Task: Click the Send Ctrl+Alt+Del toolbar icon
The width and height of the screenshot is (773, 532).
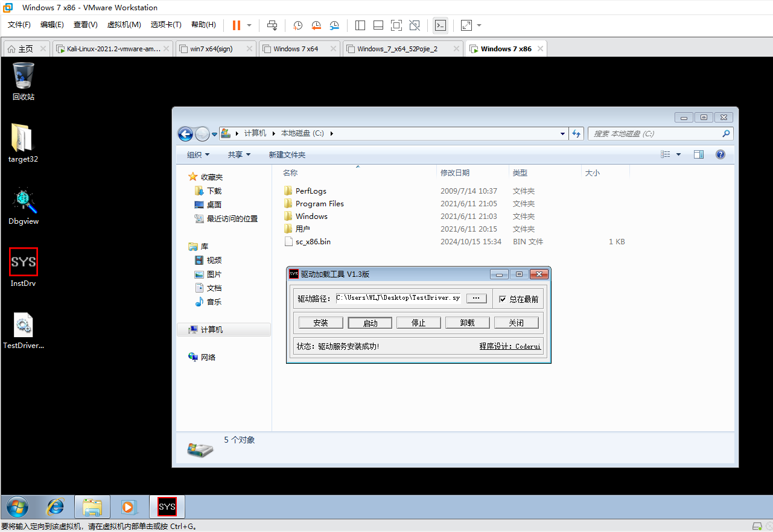Action: (x=272, y=25)
